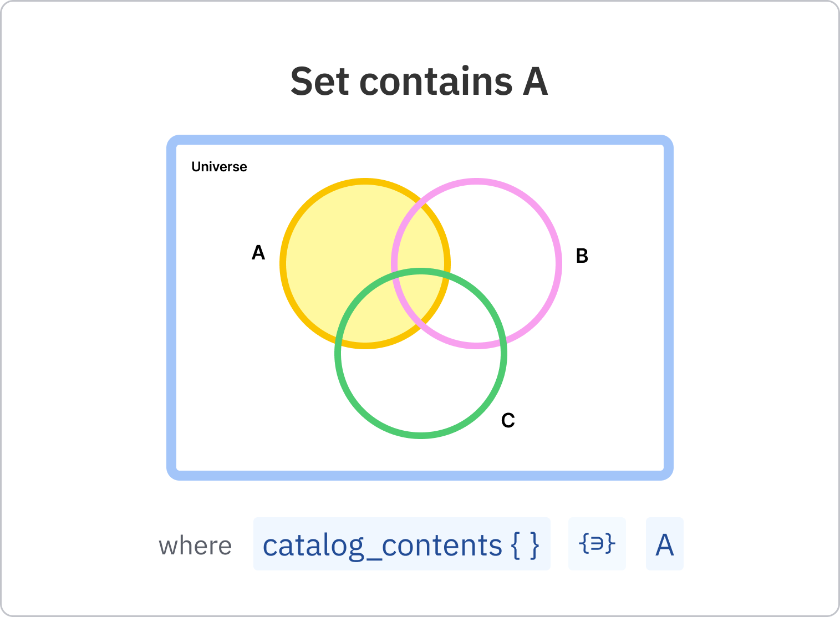Screen dimensions: 840x617
Task: Click the pink outline of circle B
Action: [558, 263]
